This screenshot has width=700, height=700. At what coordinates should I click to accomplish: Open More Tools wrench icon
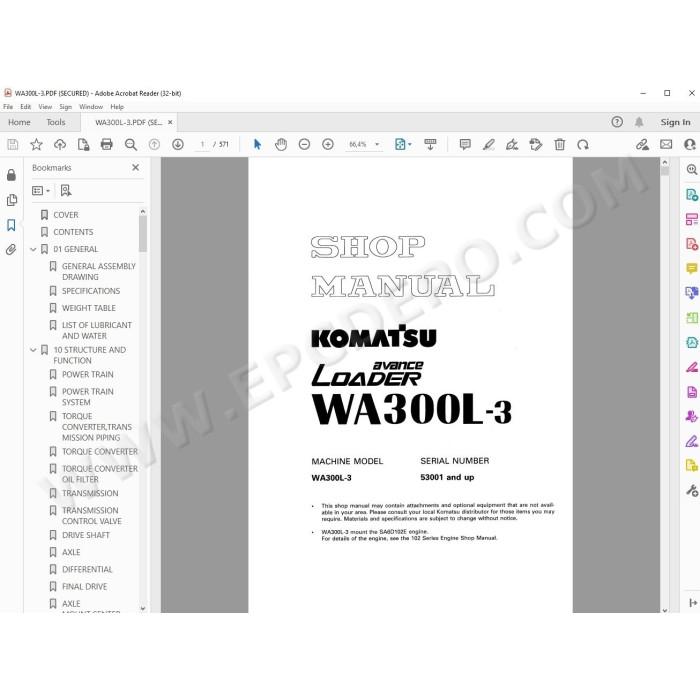[692, 491]
